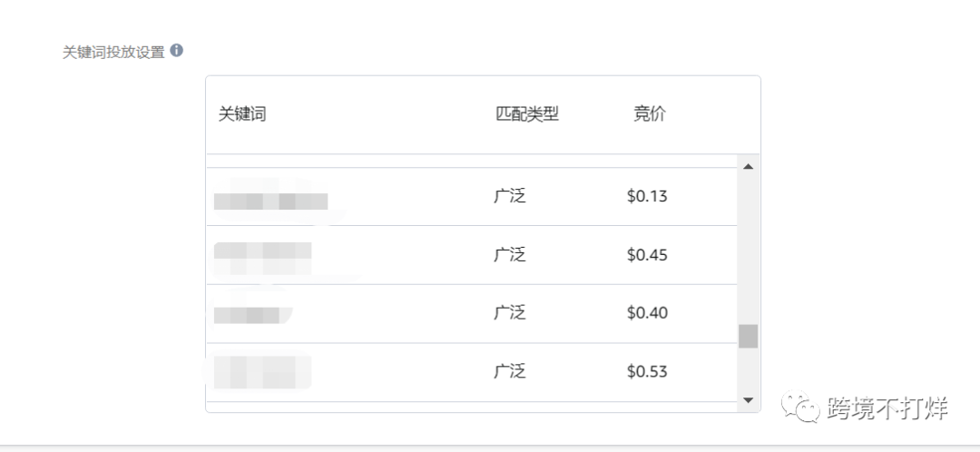Click the scrollbar down arrow

tap(748, 400)
